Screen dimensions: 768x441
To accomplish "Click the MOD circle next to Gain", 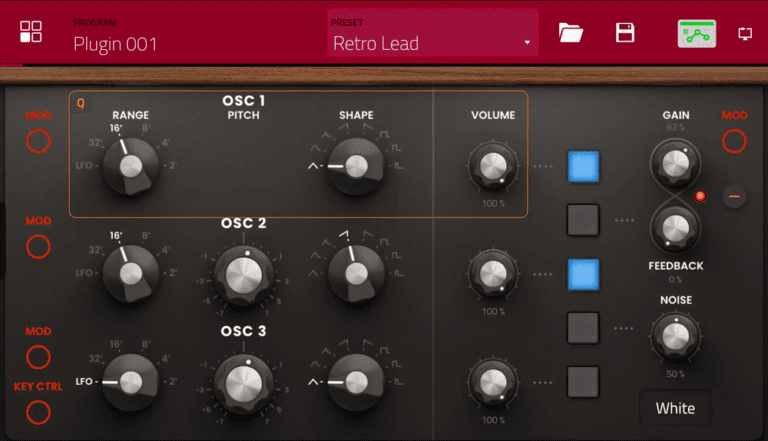I will pos(734,141).
